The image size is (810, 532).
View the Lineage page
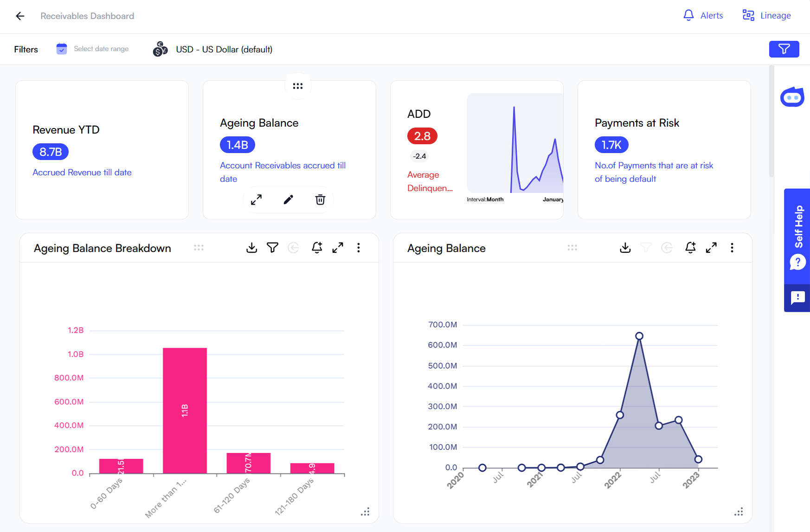point(766,15)
